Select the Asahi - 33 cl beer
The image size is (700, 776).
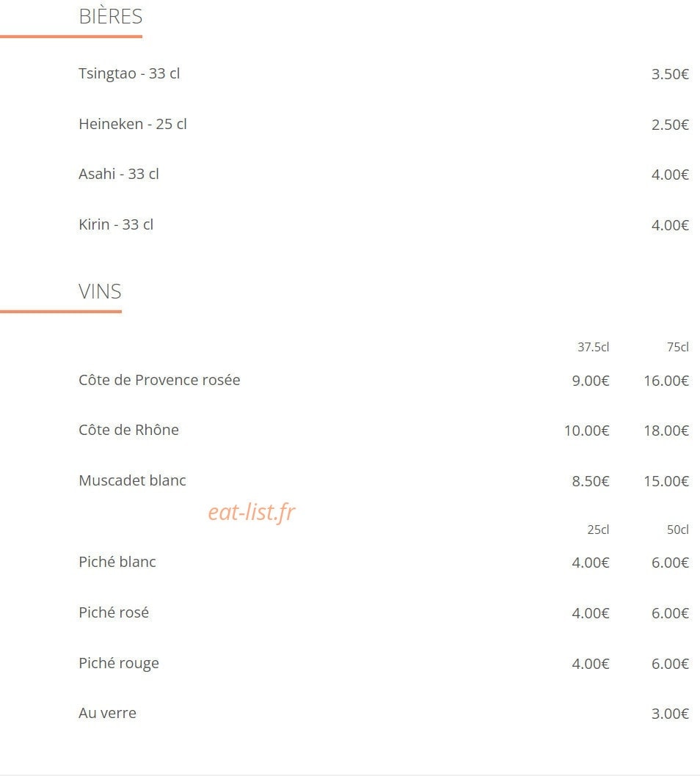[118, 174]
